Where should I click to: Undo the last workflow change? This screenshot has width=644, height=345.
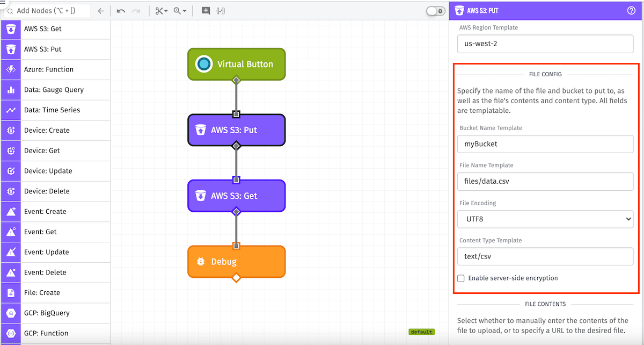point(121,11)
